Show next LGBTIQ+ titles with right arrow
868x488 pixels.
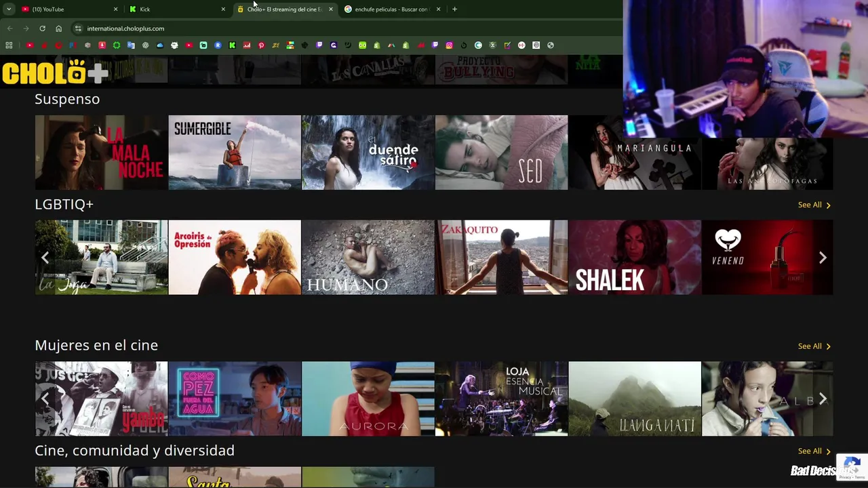click(823, 258)
